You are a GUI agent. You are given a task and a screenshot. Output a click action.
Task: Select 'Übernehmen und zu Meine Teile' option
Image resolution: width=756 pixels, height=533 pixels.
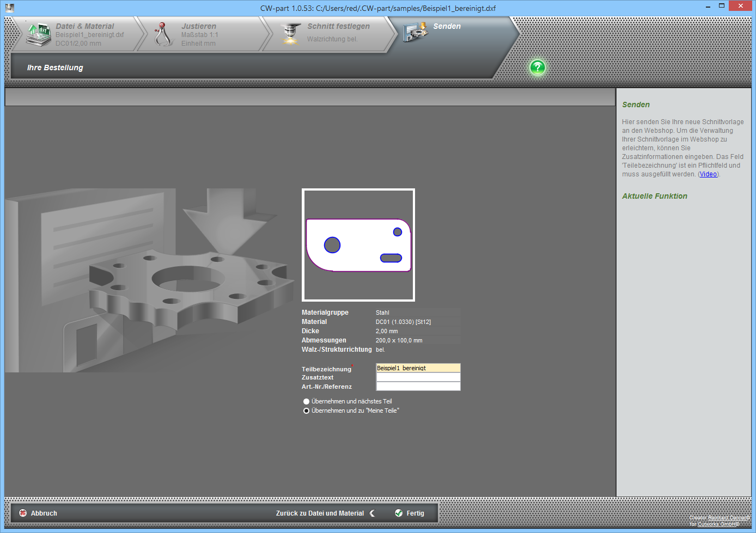[x=307, y=411]
